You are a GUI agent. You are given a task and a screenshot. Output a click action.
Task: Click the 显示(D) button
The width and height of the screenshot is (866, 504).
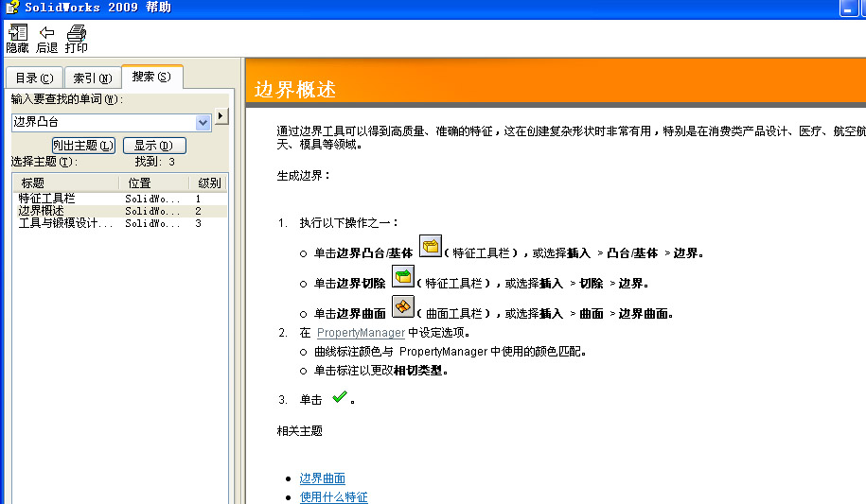click(154, 146)
